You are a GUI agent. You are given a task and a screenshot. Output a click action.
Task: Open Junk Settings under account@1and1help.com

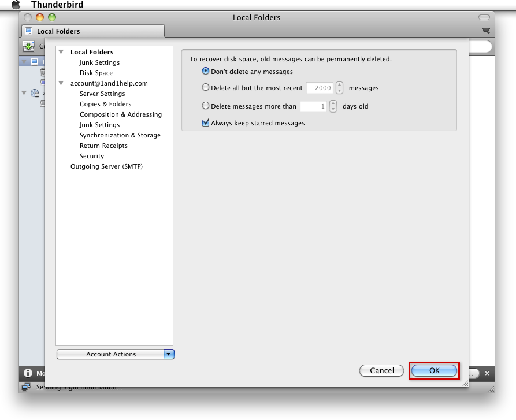pyautogui.click(x=99, y=125)
